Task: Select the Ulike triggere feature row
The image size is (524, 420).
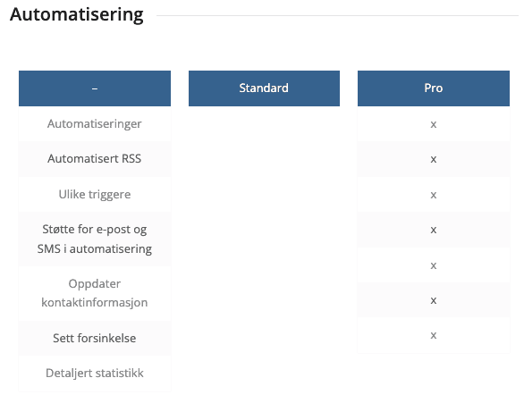Action: (95, 194)
